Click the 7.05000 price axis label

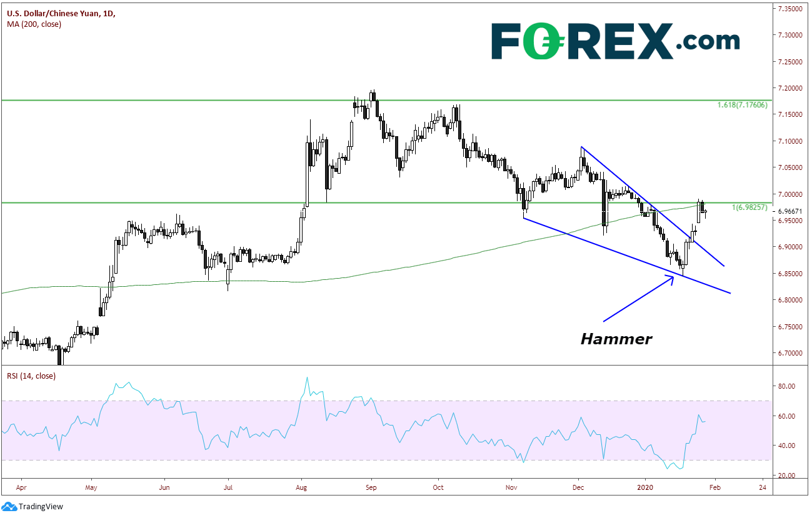coord(789,167)
